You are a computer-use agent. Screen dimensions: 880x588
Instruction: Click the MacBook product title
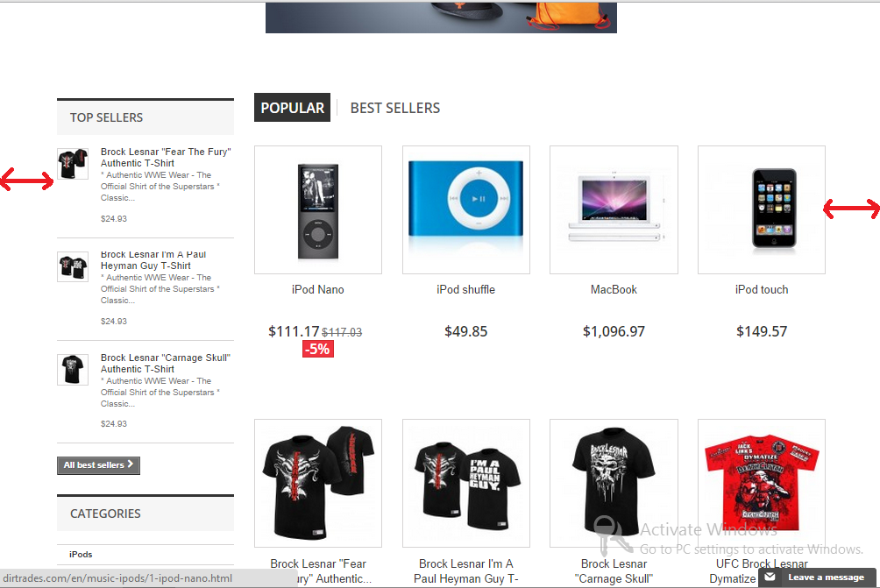point(614,289)
